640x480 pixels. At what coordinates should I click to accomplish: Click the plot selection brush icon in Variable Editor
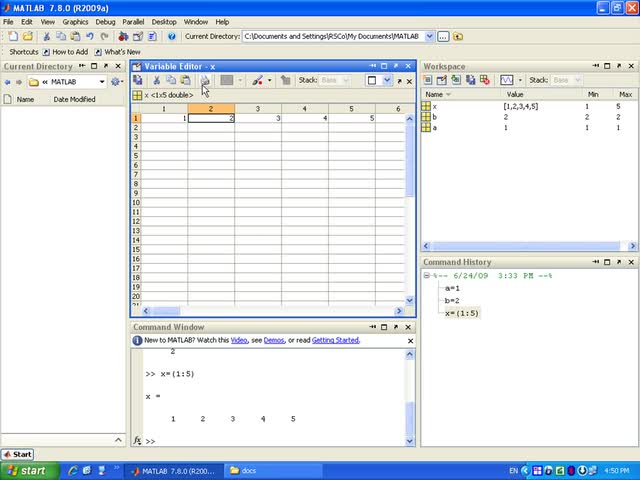pyautogui.click(x=257, y=80)
